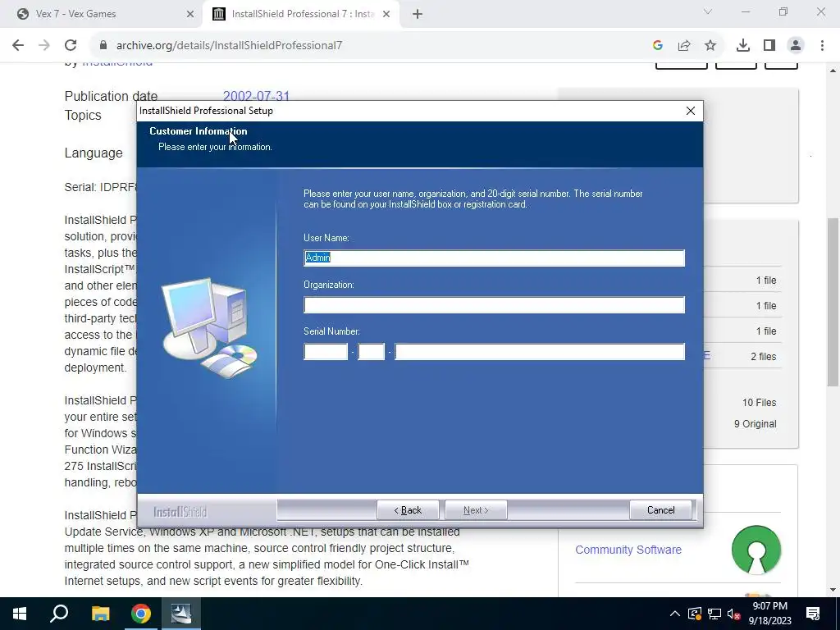Close the InstallShield Professional Setup dialog

click(x=691, y=111)
